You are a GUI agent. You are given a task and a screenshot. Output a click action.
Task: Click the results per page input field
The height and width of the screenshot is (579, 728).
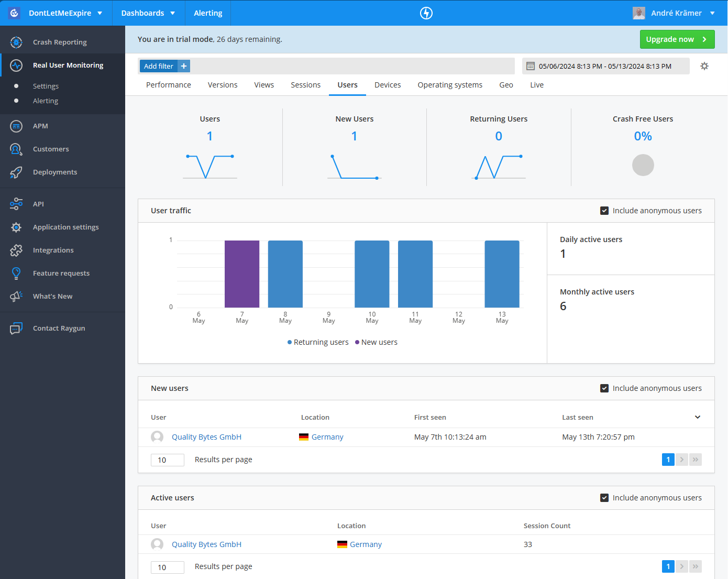click(167, 460)
